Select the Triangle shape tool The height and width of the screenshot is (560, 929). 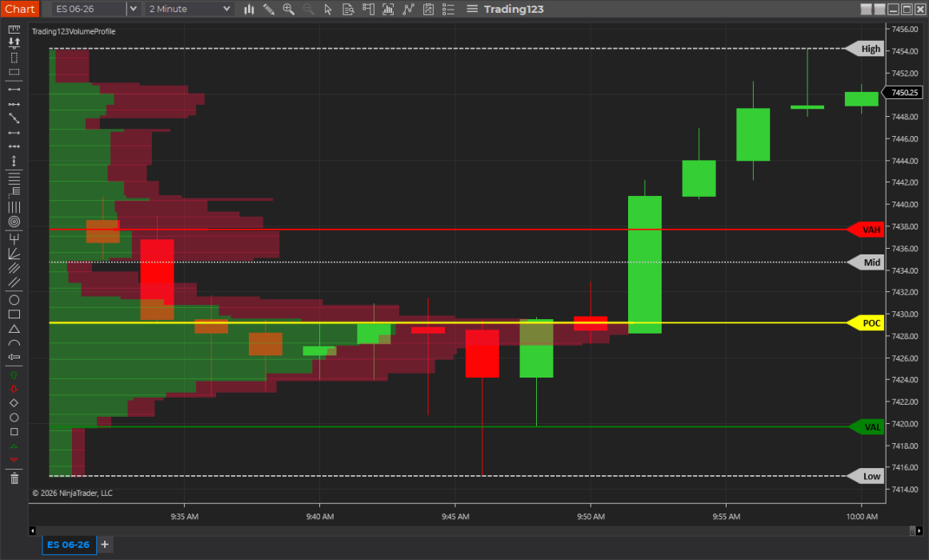click(x=14, y=329)
